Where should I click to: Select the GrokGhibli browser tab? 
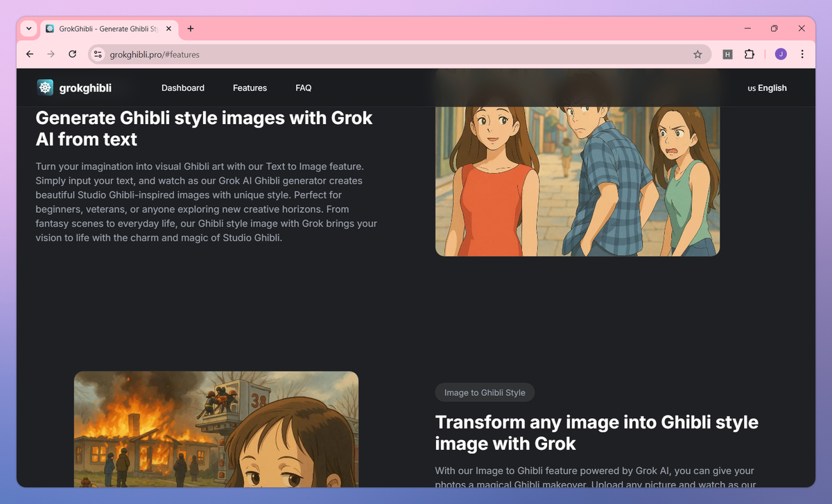pyautogui.click(x=104, y=28)
